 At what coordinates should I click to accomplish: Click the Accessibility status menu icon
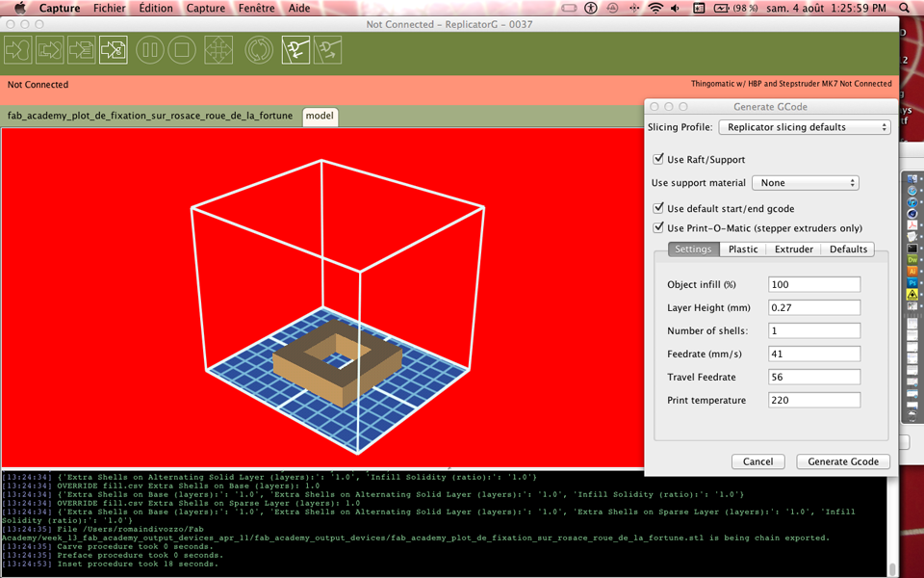[x=590, y=8]
